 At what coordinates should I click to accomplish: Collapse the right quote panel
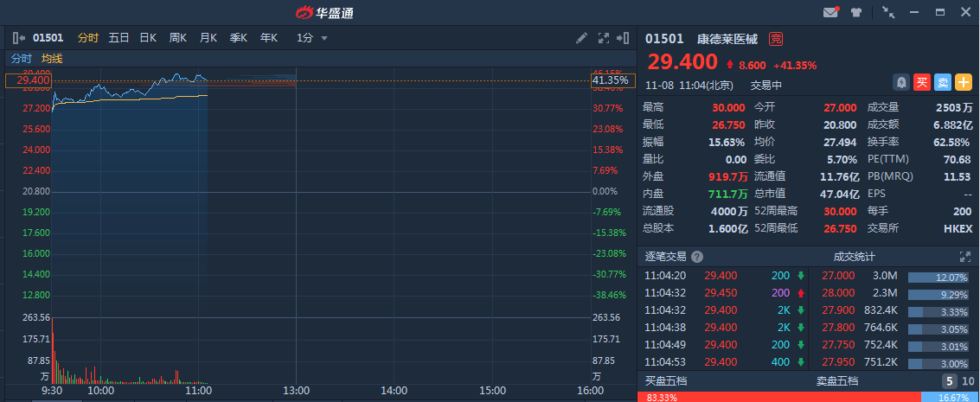(x=624, y=38)
